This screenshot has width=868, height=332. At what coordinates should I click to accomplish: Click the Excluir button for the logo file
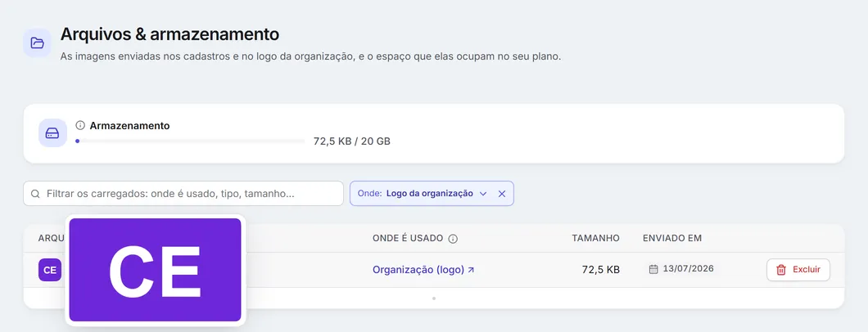pyautogui.click(x=798, y=270)
